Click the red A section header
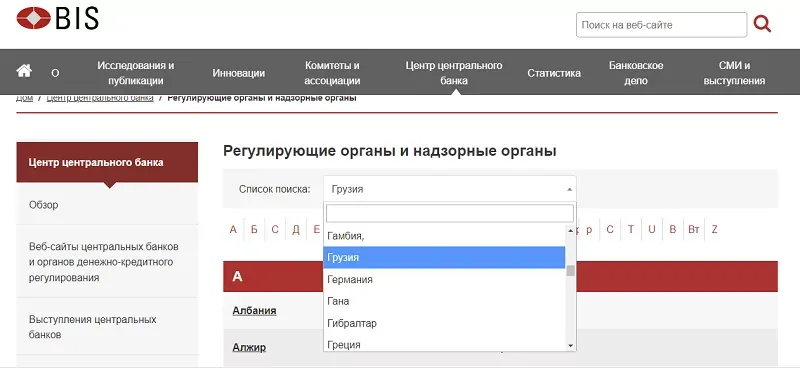 (500, 277)
